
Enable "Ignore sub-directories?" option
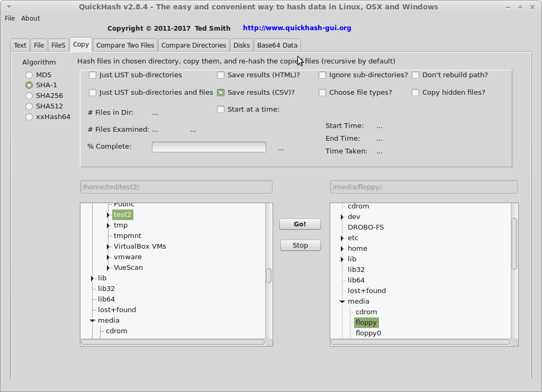point(322,75)
